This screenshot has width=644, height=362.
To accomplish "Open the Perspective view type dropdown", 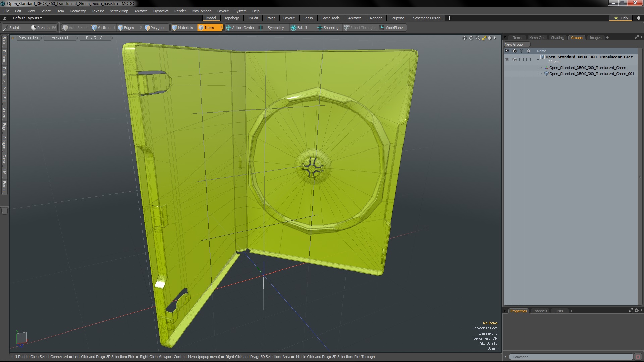I will coord(28,38).
